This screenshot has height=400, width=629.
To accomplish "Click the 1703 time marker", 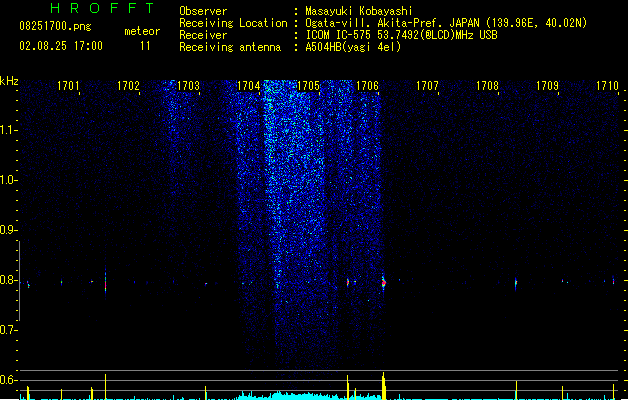I will (188, 86).
